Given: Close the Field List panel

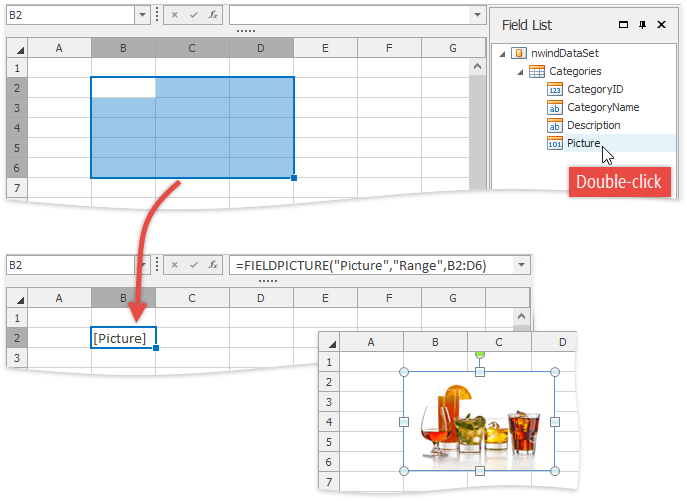Looking at the screenshot, I should point(662,25).
